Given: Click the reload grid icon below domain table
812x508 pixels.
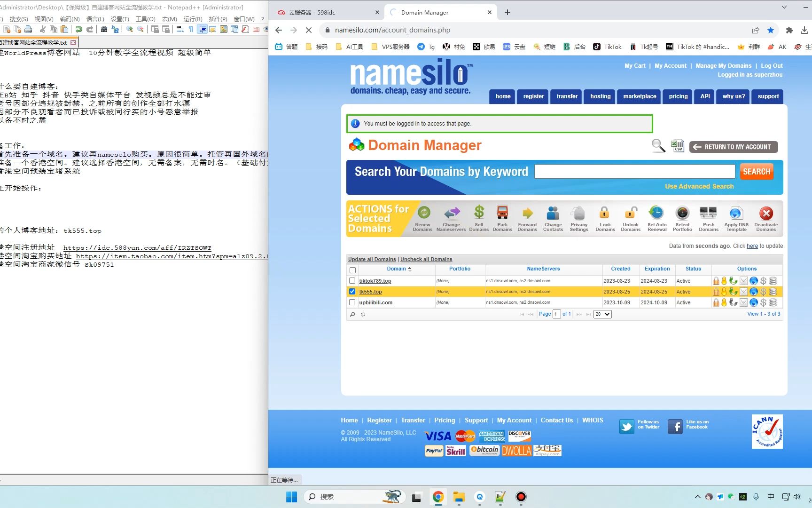Looking at the screenshot, I should 363,314.
